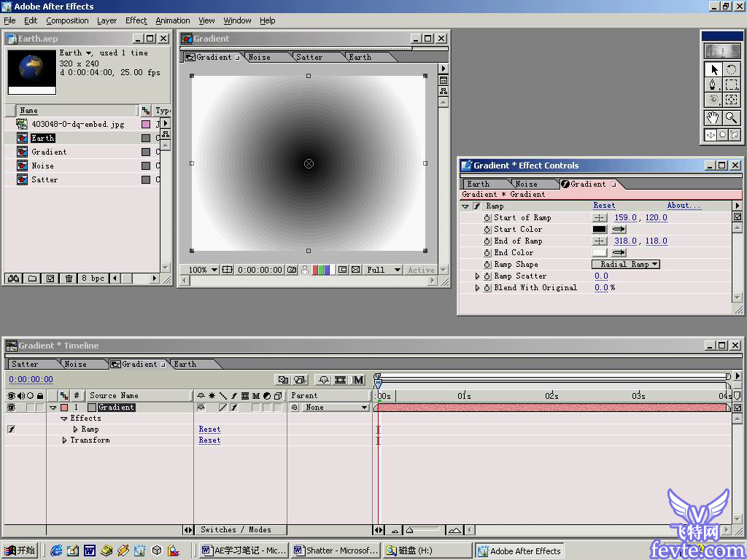This screenshot has height=560, width=747.
Task: Select the Hand tool
Action: coord(713,117)
